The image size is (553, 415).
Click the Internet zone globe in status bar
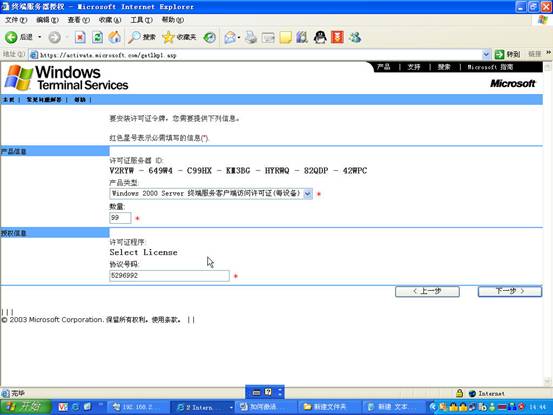[x=472, y=393]
